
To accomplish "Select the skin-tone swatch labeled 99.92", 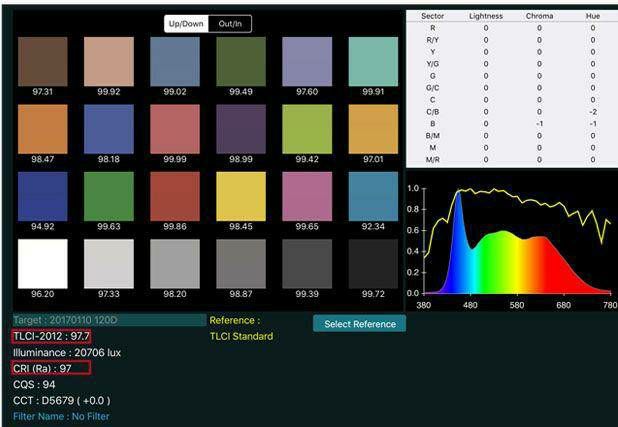I will [x=109, y=61].
